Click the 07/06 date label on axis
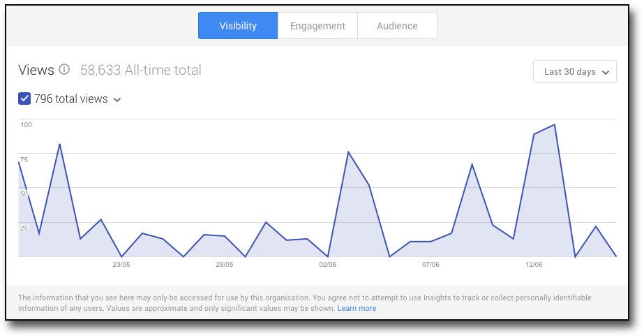 [x=430, y=265]
